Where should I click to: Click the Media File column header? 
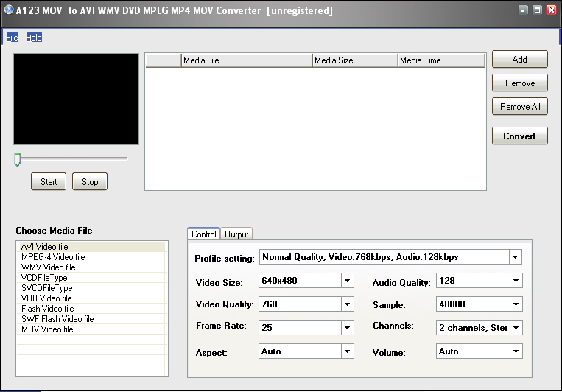tap(246, 60)
